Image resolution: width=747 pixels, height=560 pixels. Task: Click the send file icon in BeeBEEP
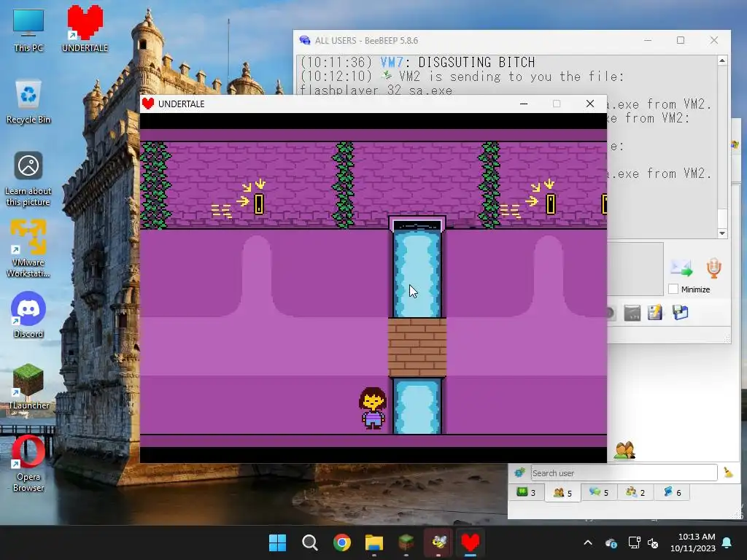tap(681, 268)
